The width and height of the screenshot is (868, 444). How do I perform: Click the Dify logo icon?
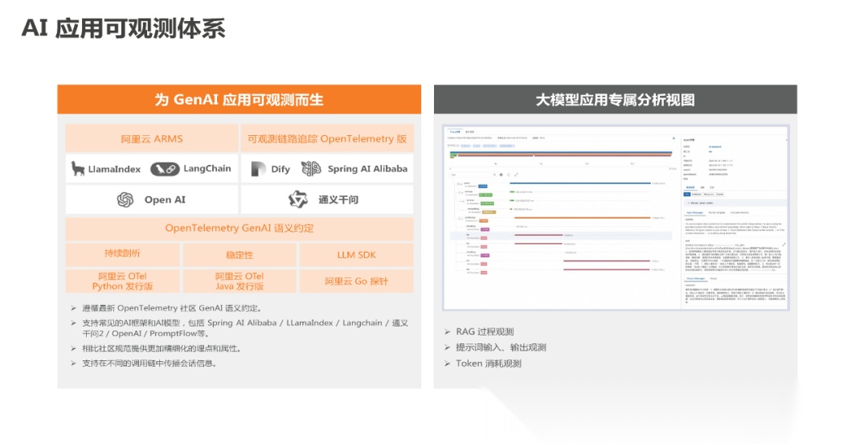(x=258, y=168)
